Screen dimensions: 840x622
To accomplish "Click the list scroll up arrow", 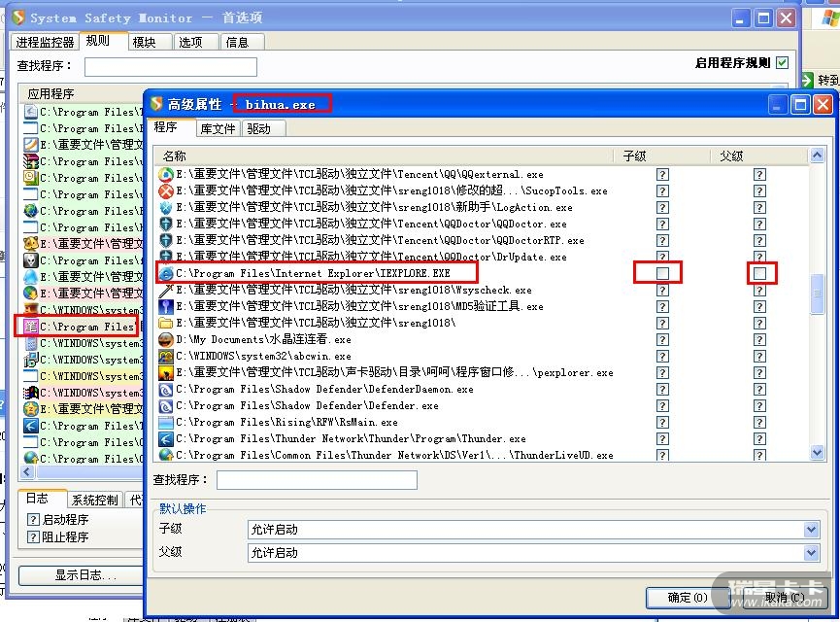I will [817, 155].
